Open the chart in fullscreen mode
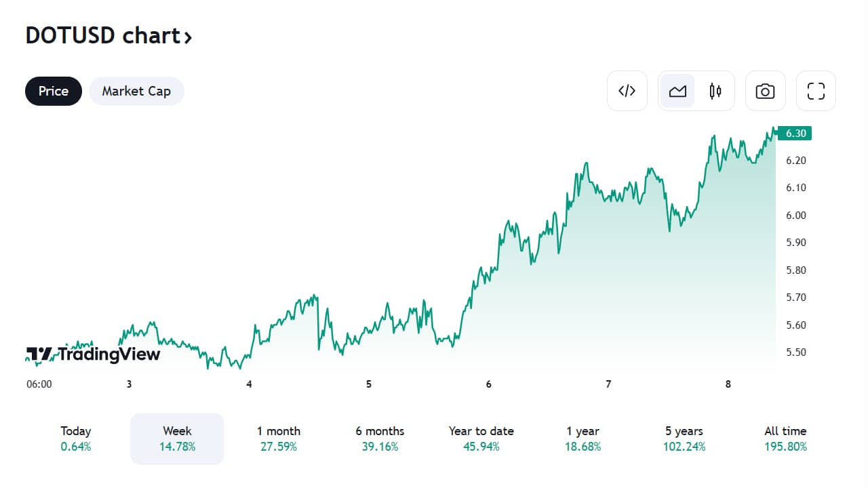The width and height of the screenshot is (868, 488). 816,91
